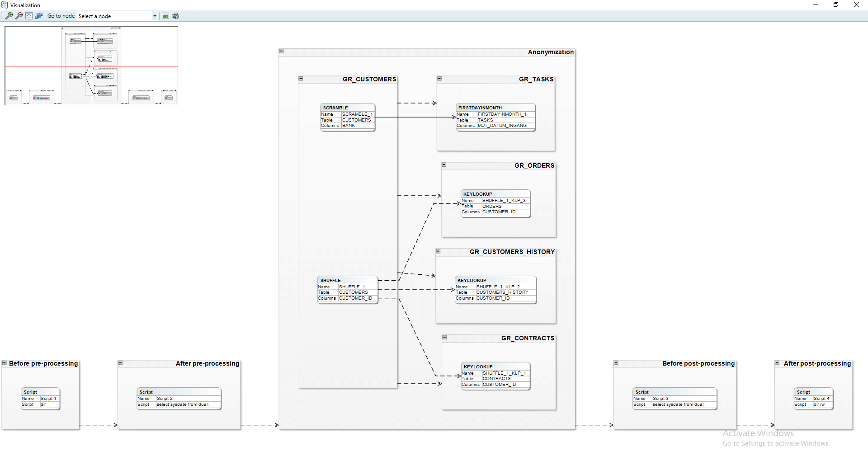Collapse the Anonymization group
The height and width of the screenshot is (470, 868).
[x=282, y=51]
